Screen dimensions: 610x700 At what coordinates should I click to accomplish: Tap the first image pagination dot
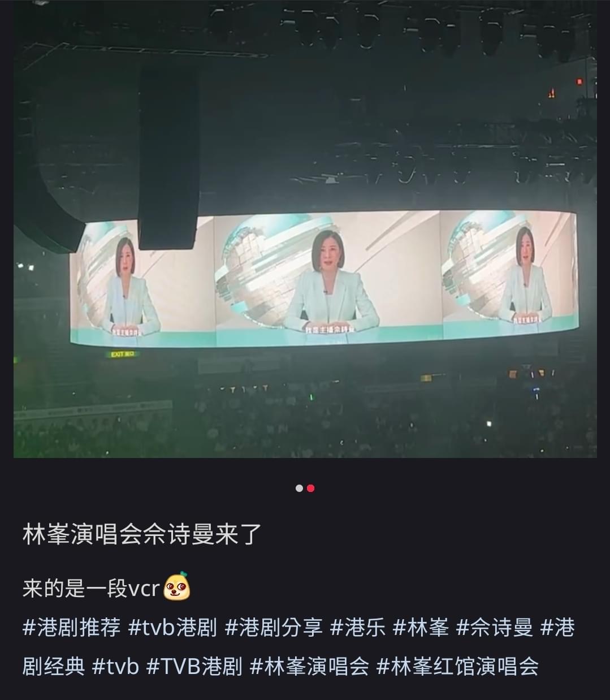(x=299, y=488)
